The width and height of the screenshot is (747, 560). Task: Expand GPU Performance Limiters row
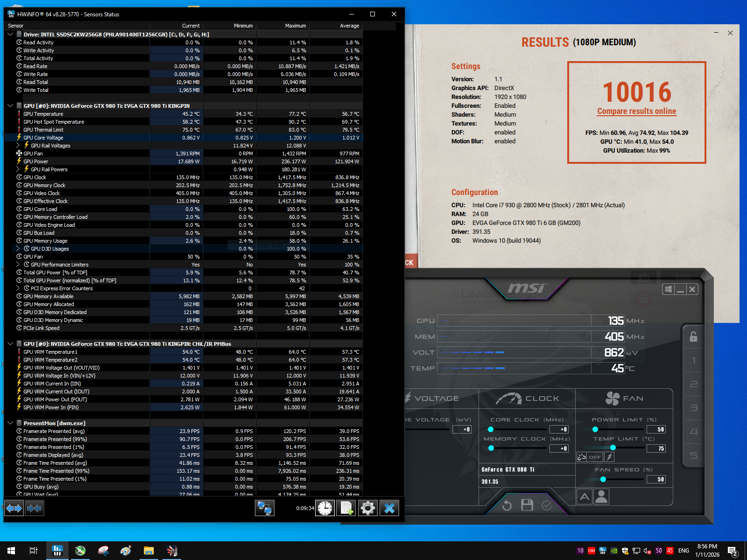[18, 265]
